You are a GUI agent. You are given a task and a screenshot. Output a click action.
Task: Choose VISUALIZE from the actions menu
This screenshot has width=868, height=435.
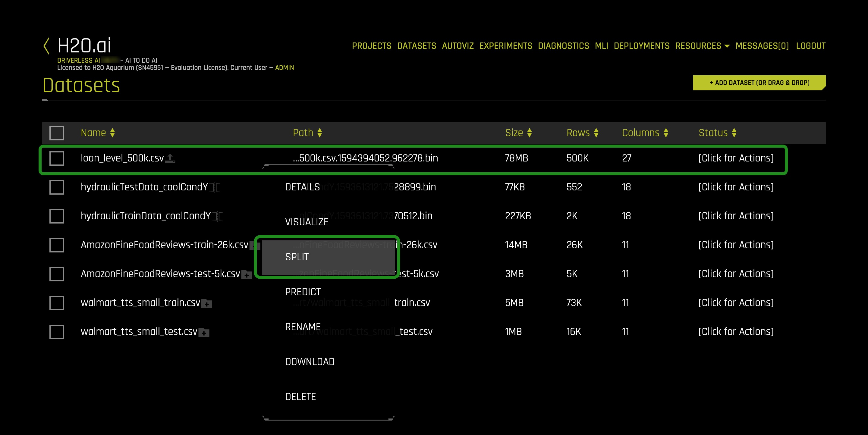pos(307,222)
